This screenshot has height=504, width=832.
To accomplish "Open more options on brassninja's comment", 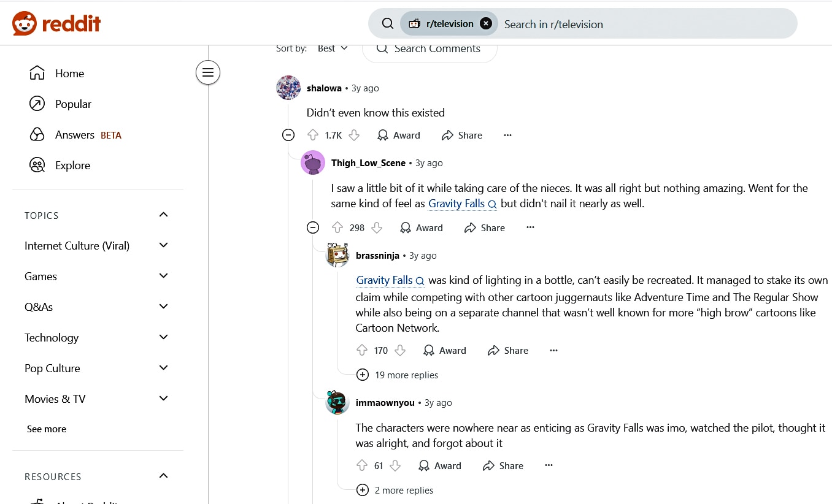I will [553, 351].
